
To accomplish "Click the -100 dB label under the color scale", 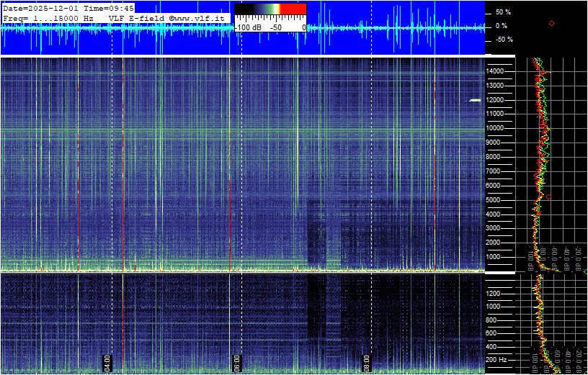I will 247,27.
